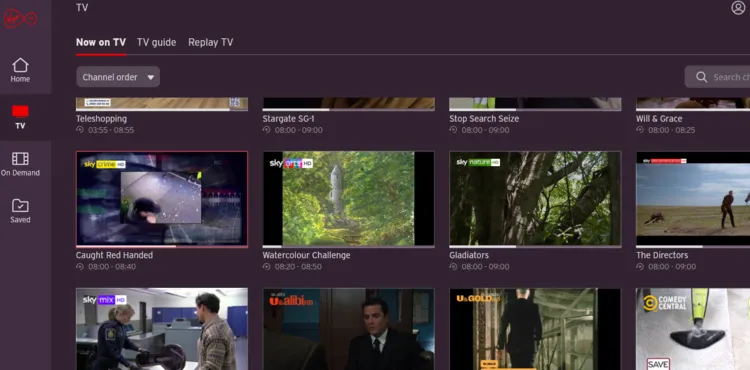Click Watercolour Challenge progress bar

(348, 247)
